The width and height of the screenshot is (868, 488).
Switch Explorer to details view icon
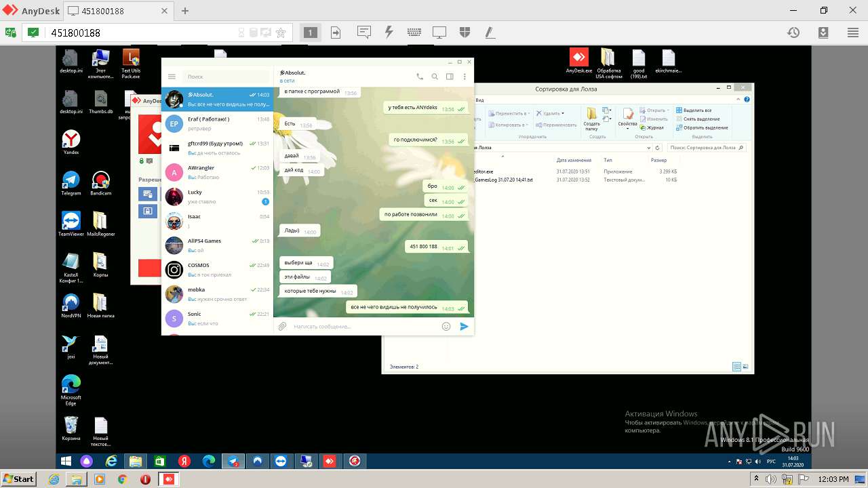pos(736,367)
